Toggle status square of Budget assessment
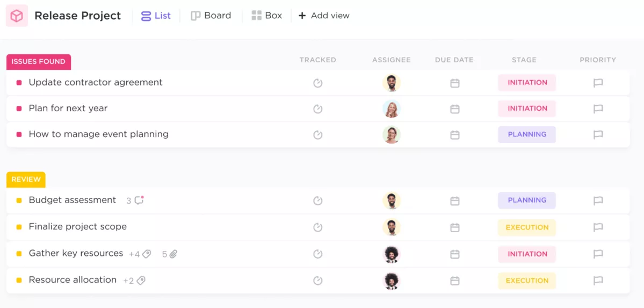Screen dimensions: 644x308 19,200
